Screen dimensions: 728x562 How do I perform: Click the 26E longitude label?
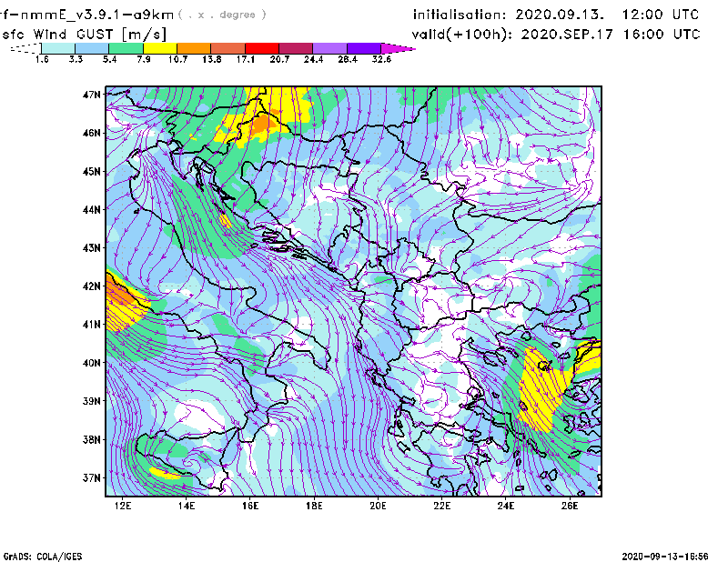(570, 506)
